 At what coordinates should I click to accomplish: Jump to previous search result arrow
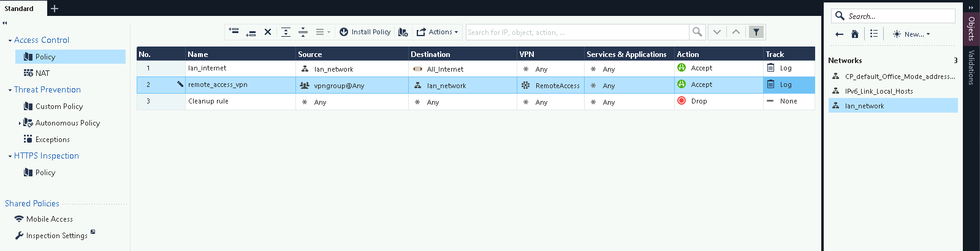point(736,32)
